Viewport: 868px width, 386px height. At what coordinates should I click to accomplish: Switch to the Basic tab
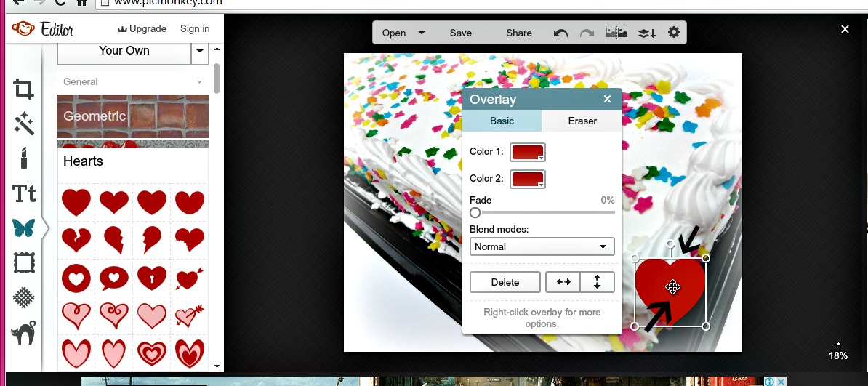[x=502, y=121]
